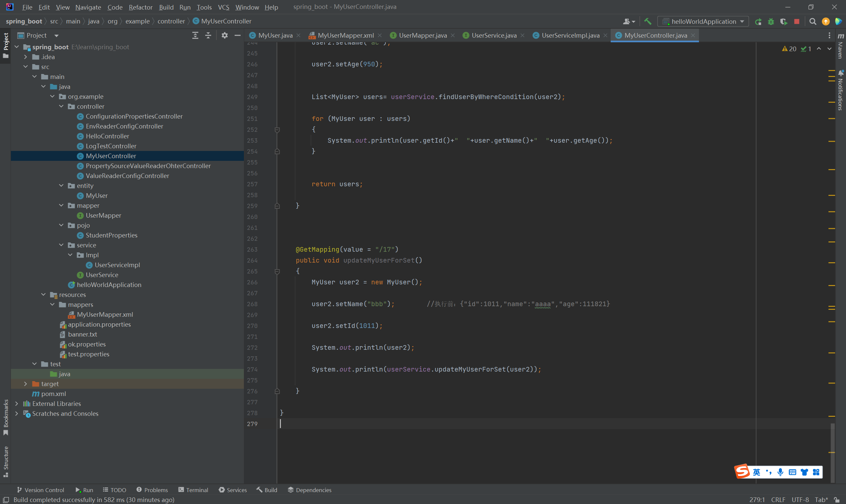The width and height of the screenshot is (846, 504).
Task: Open the Problems tool window button
Action: (152, 490)
